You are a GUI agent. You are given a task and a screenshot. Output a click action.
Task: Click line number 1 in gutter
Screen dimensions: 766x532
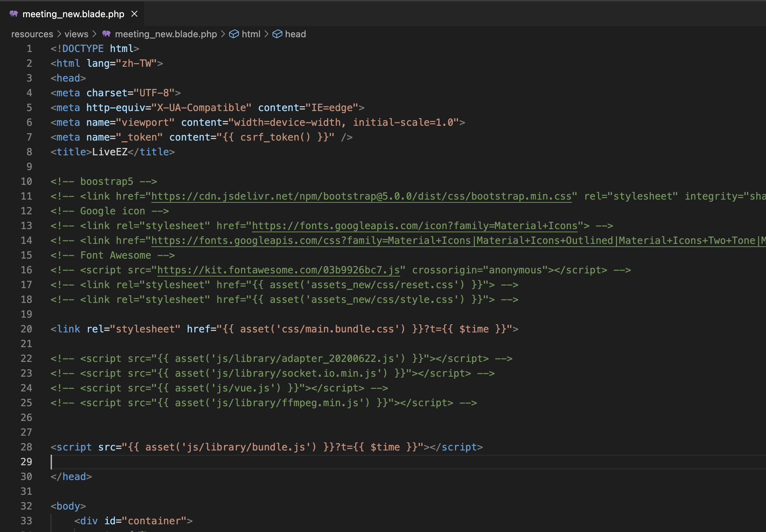[x=29, y=48]
